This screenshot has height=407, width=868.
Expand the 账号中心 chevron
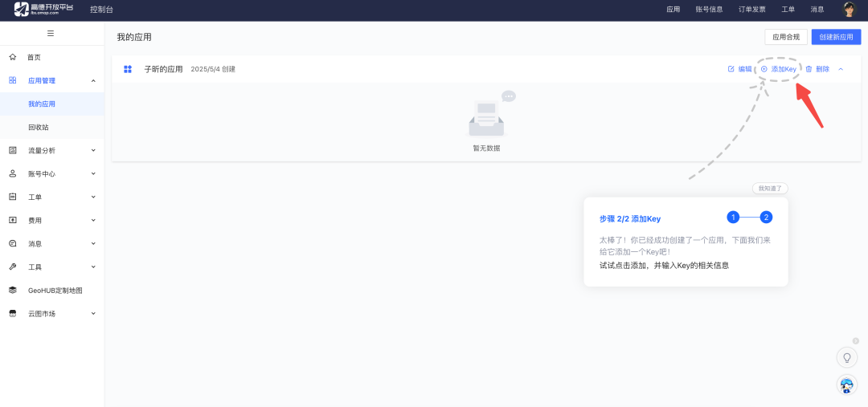(x=93, y=173)
